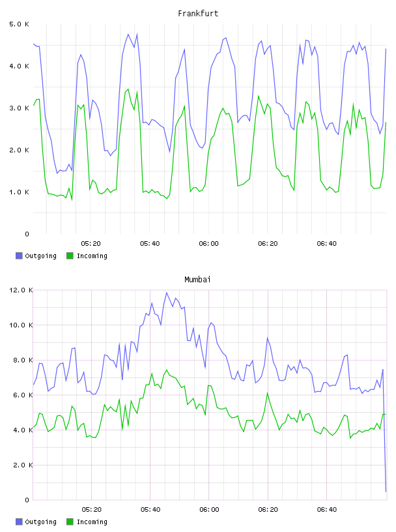Click the 4.0 K axis label in Mumbai chart

tap(23, 430)
